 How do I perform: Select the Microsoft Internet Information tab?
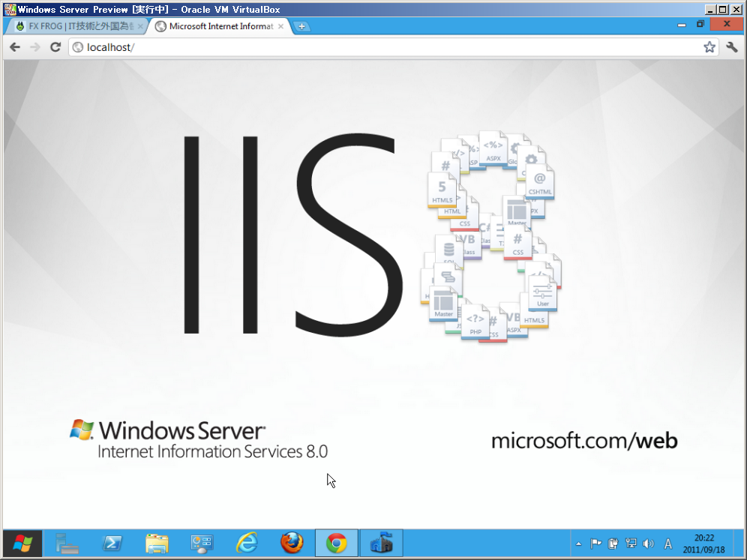click(217, 26)
